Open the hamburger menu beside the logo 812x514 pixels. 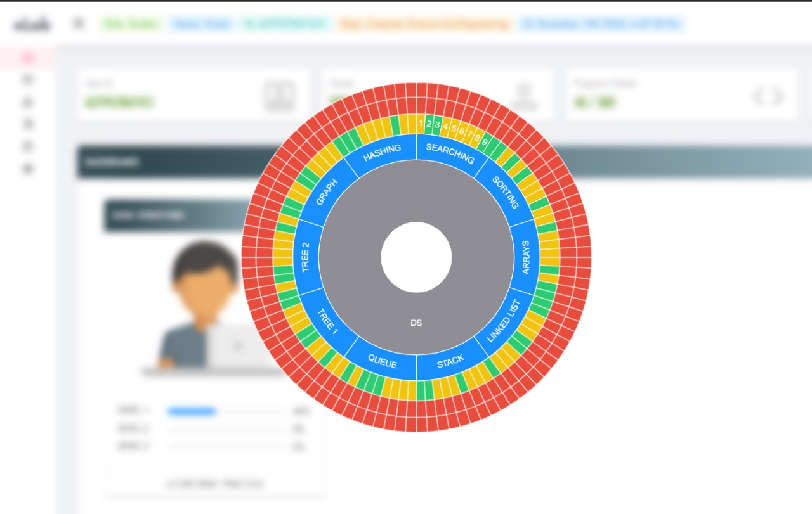pyautogui.click(x=78, y=24)
